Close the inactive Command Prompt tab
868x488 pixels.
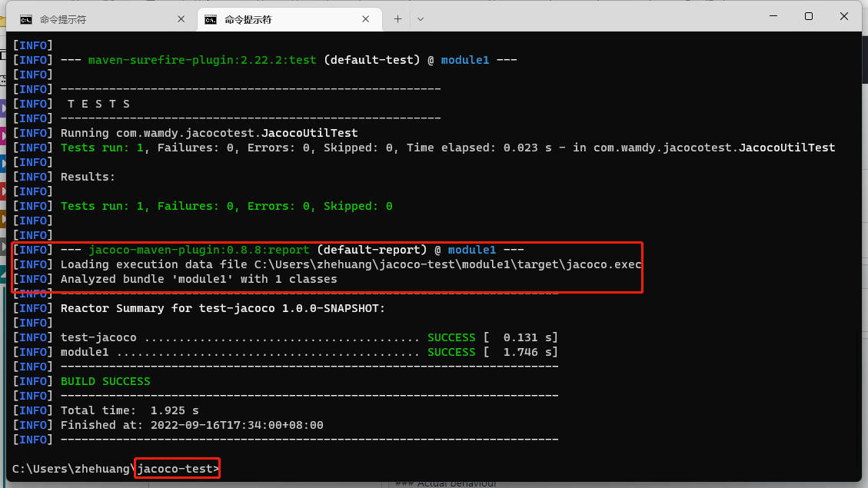click(181, 18)
